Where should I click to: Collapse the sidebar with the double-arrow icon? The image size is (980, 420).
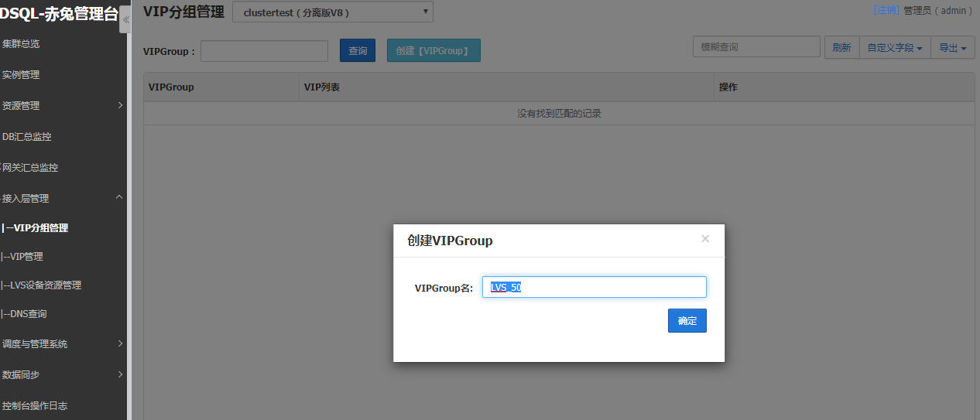click(x=125, y=19)
